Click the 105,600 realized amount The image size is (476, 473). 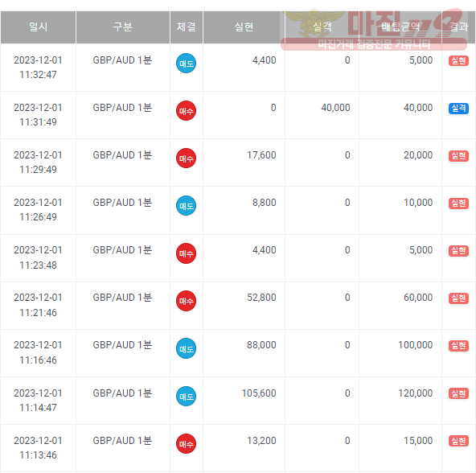pos(259,393)
